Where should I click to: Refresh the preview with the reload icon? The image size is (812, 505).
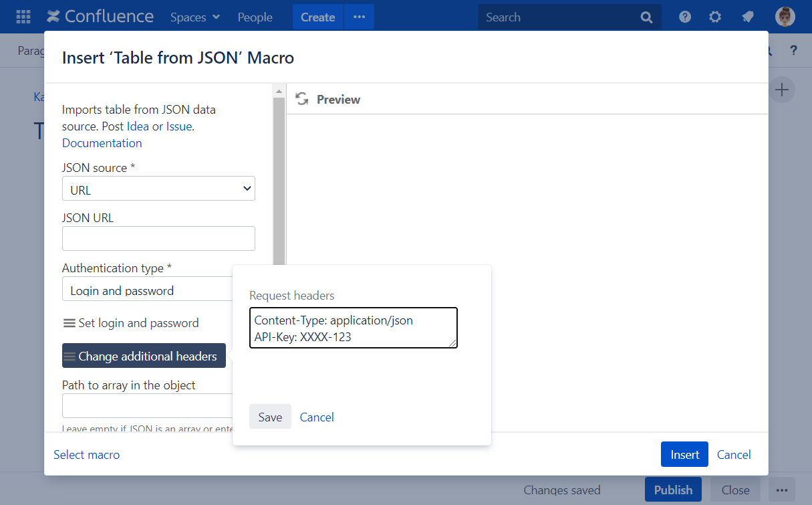click(302, 99)
